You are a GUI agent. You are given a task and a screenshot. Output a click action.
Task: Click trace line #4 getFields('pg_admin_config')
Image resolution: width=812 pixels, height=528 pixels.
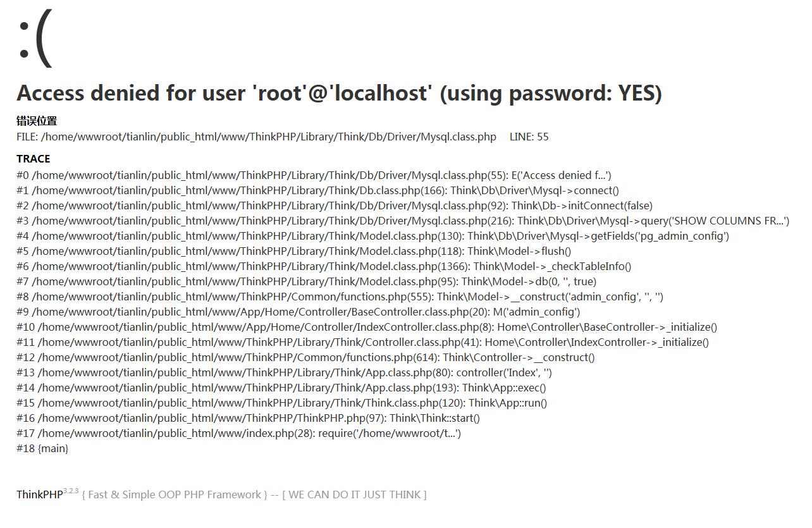coord(372,236)
